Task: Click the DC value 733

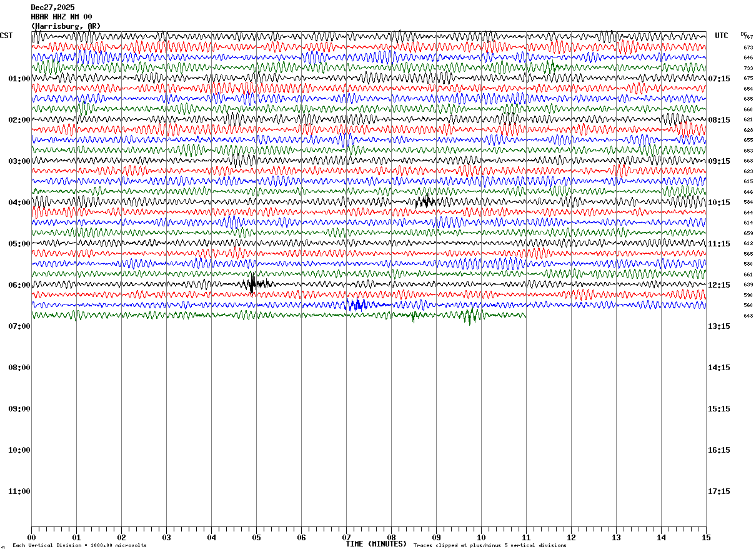Action: pos(748,68)
